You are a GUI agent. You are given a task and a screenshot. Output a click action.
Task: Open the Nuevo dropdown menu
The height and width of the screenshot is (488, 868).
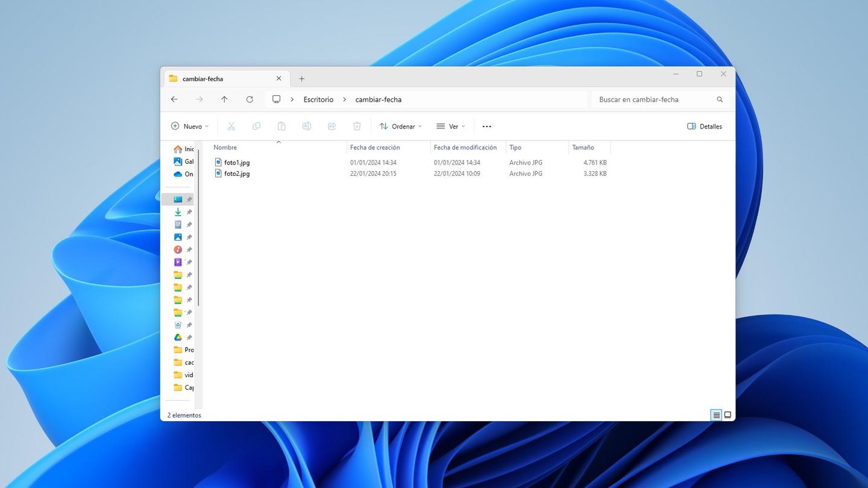click(x=189, y=126)
